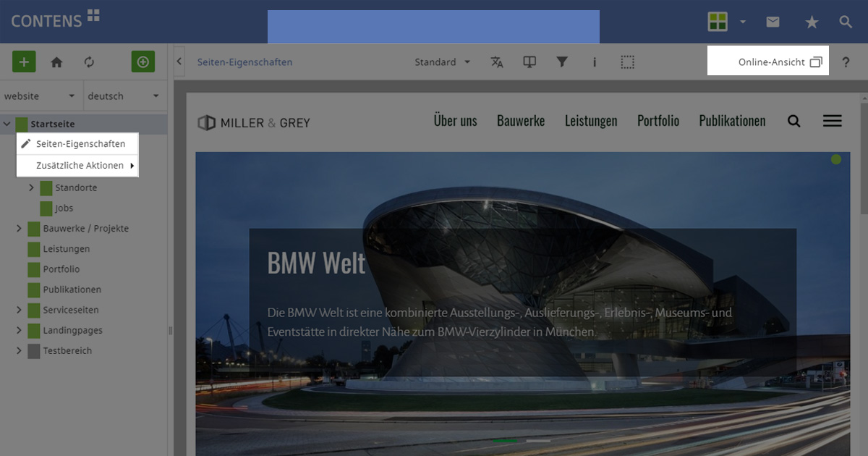Select Leistungen in the page tree
The height and width of the screenshot is (456, 868).
(67, 249)
